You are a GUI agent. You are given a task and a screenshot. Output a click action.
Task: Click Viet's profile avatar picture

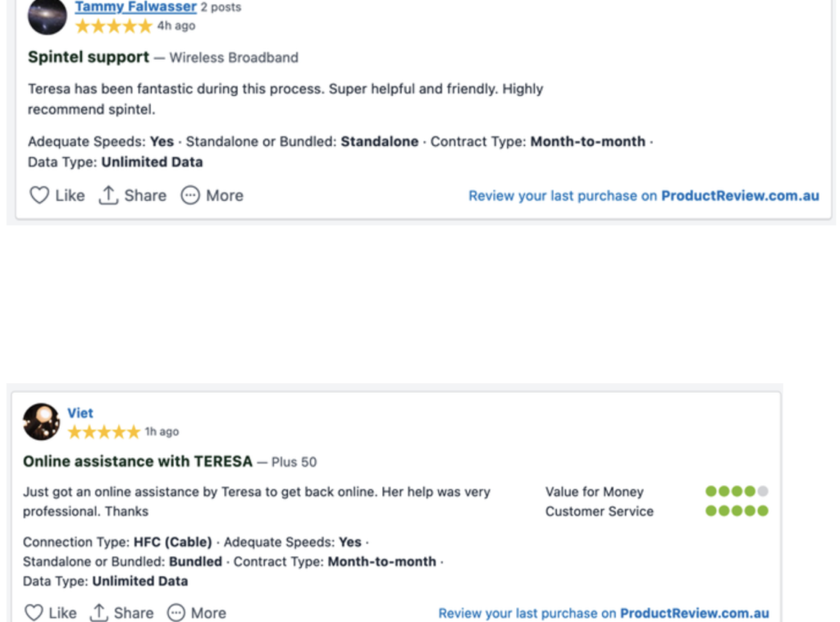(41, 422)
